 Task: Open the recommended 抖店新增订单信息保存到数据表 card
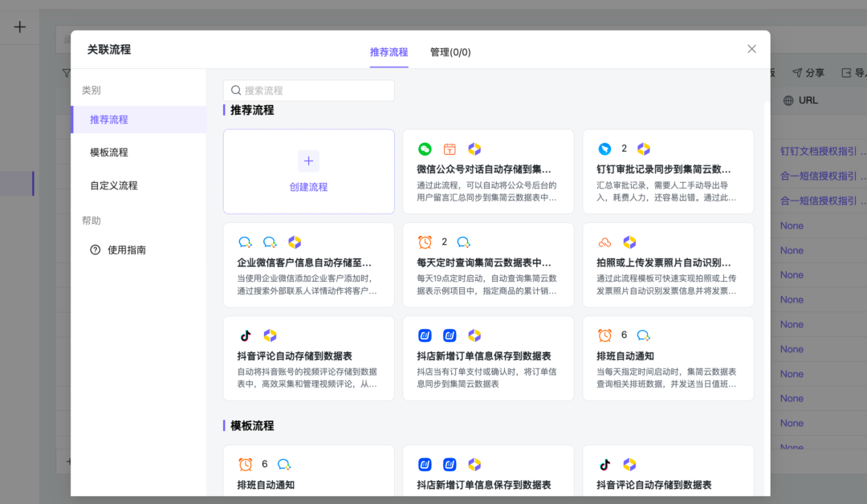click(488, 359)
